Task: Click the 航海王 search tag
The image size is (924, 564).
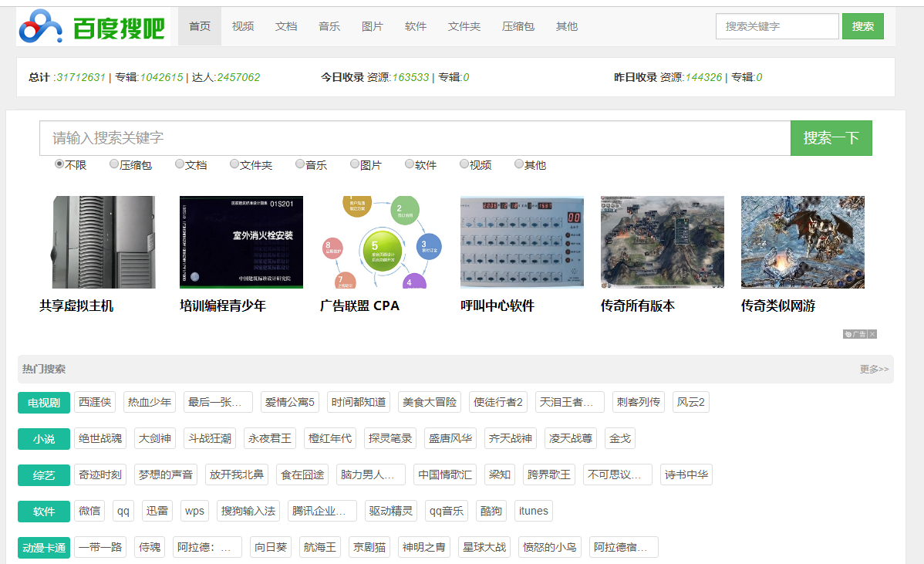Action: tap(320, 547)
